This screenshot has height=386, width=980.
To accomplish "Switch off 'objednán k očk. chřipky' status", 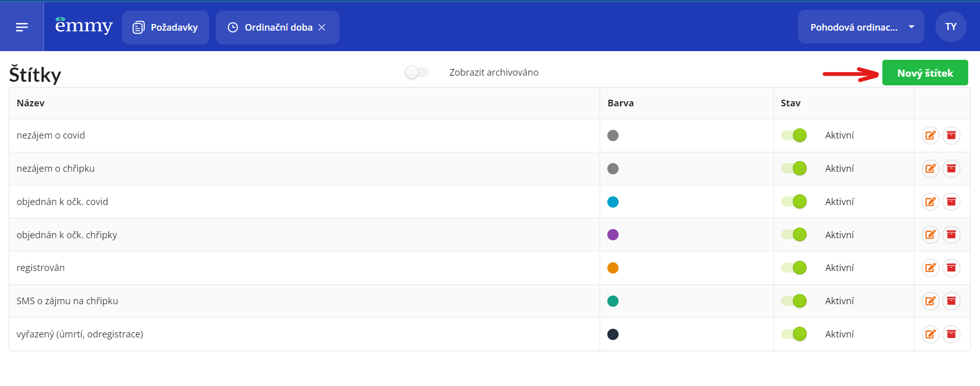I will coord(794,235).
